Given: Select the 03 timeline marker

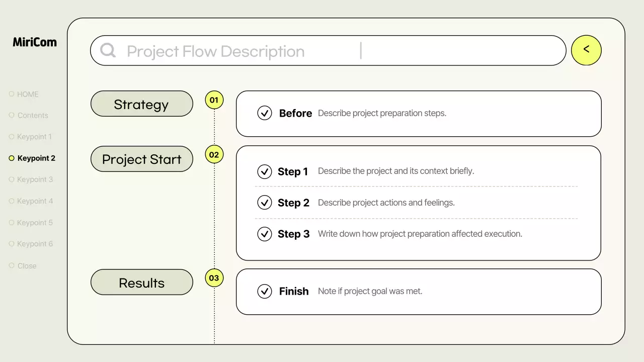Looking at the screenshot, I should tap(214, 278).
